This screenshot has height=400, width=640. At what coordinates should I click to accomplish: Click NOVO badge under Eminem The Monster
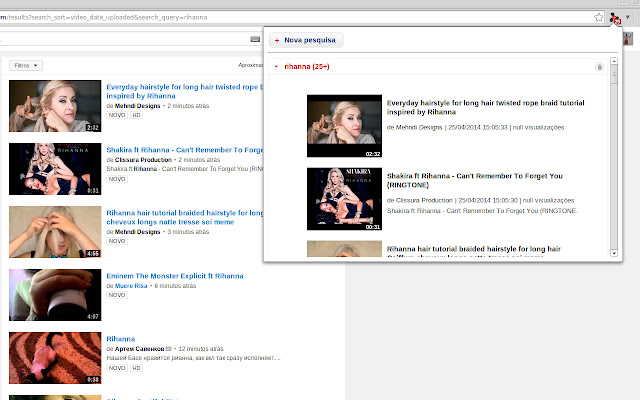pyautogui.click(x=117, y=295)
